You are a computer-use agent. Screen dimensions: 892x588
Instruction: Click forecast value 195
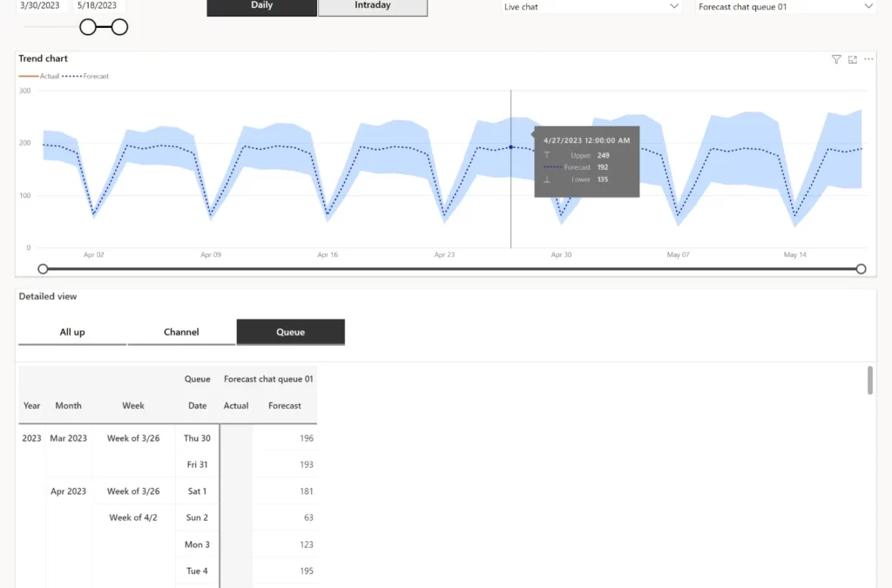[x=306, y=571]
